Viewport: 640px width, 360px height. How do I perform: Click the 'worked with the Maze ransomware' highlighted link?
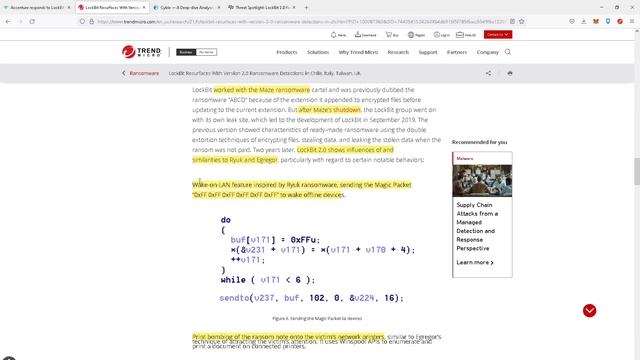[x=262, y=90]
